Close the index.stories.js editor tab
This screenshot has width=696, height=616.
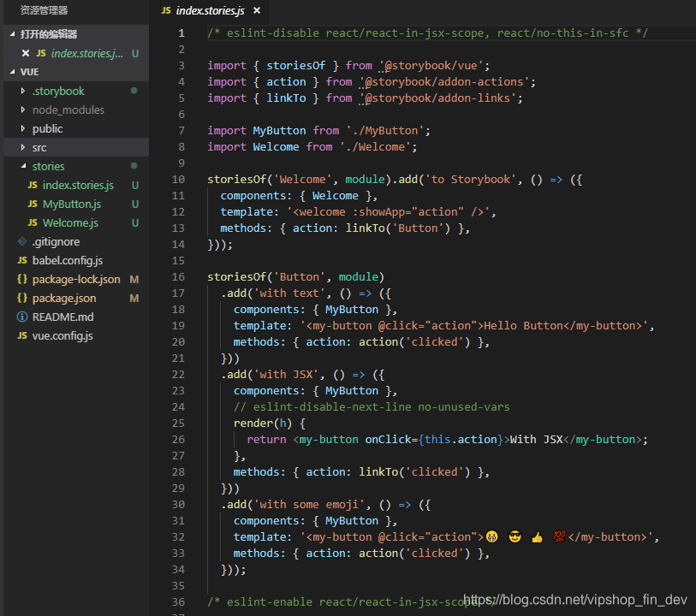click(257, 10)
